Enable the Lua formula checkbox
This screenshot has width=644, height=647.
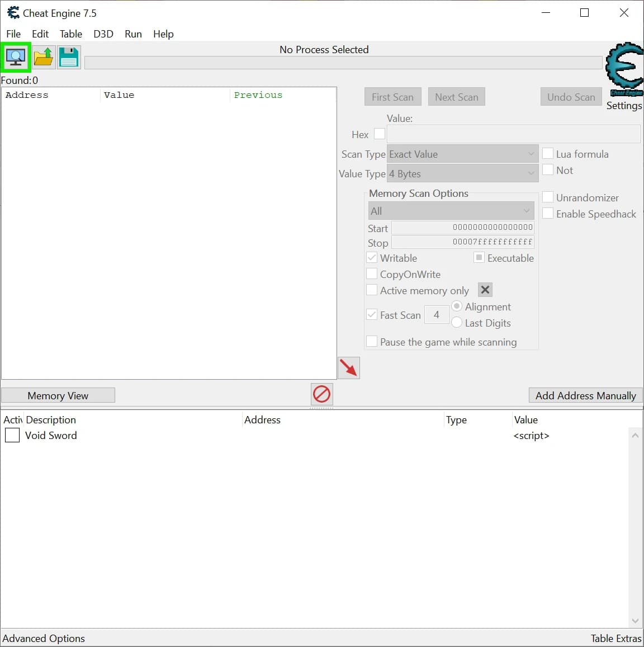pos(547,153)
